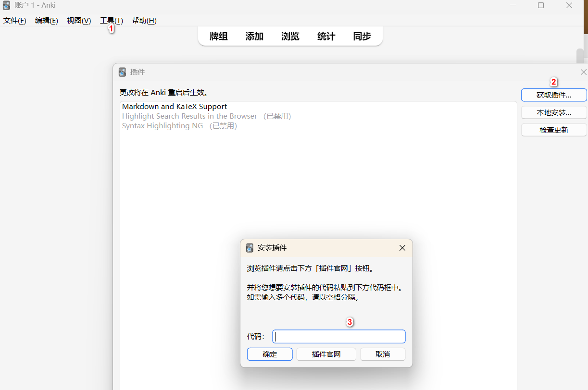Screen dimensions: 588x390
Task: Open the 工具(T) menu
Action: (x=112, y=21)
